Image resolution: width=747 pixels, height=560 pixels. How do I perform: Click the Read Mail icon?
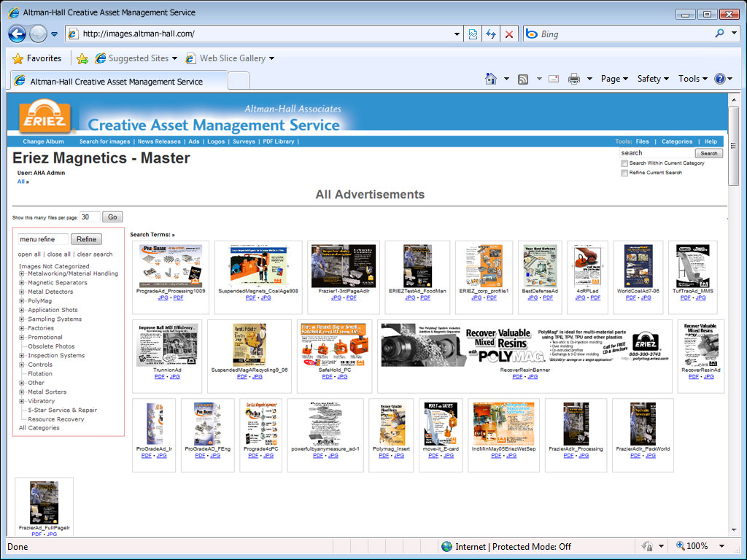coord(554,79)
